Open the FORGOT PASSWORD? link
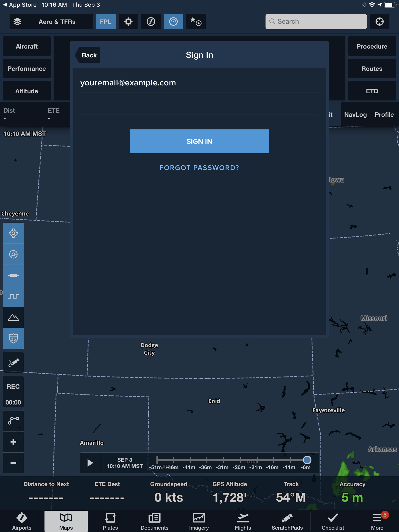The image size is (399, 532). point(199,168)
